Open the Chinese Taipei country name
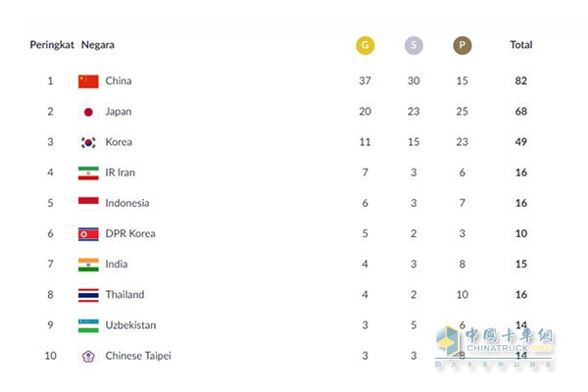The image size is (588, 392). pos(138,356)
